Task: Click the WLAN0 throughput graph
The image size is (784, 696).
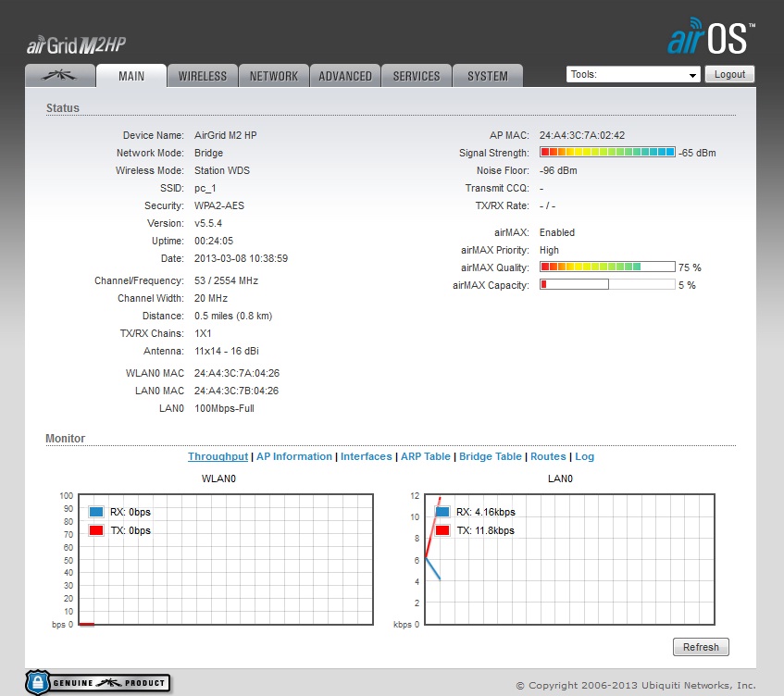Action: 226,560
